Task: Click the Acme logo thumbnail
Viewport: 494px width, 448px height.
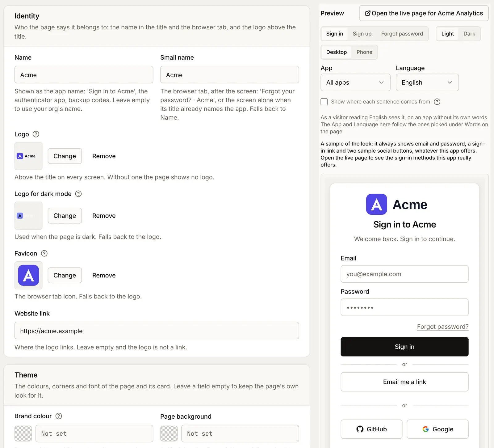Action: pyautogui.click(x=28, y=156)
